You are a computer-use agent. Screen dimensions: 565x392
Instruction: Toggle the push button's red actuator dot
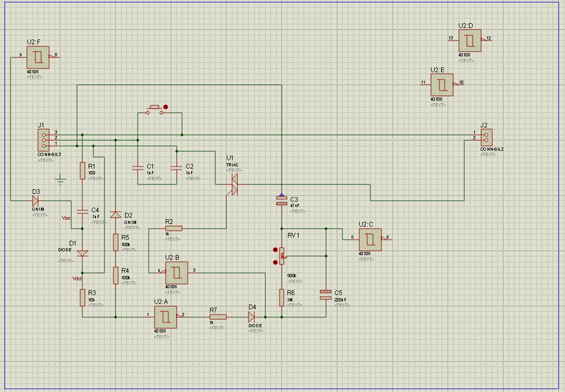166,107
